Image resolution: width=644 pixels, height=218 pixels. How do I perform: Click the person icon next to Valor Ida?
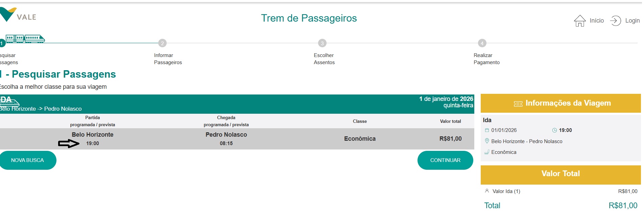tap(487, 191)
